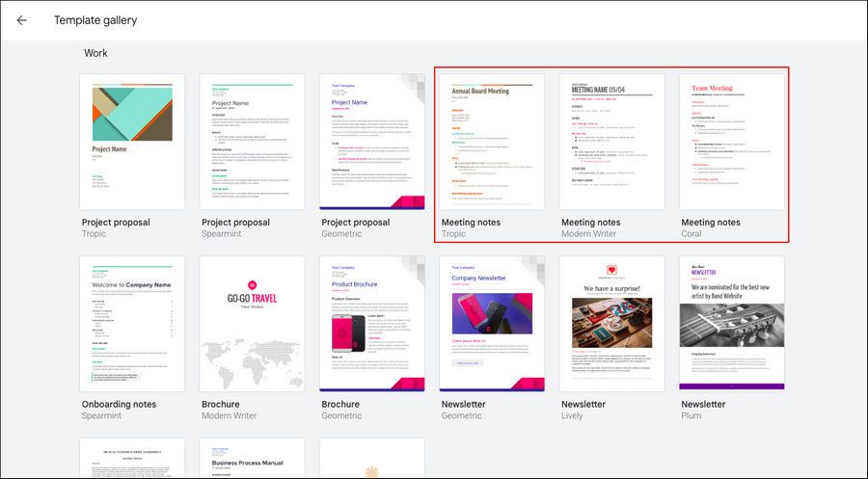868x479 pixels.
Task: Click the 'Geometric' subtitle under Newsletter
Action: [462, 416]
